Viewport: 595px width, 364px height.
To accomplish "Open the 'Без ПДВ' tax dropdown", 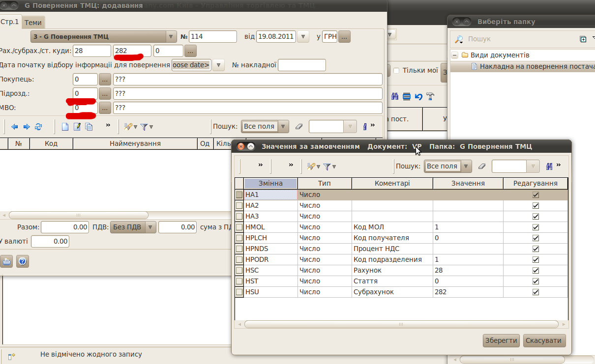I will (x=151, y=227).
